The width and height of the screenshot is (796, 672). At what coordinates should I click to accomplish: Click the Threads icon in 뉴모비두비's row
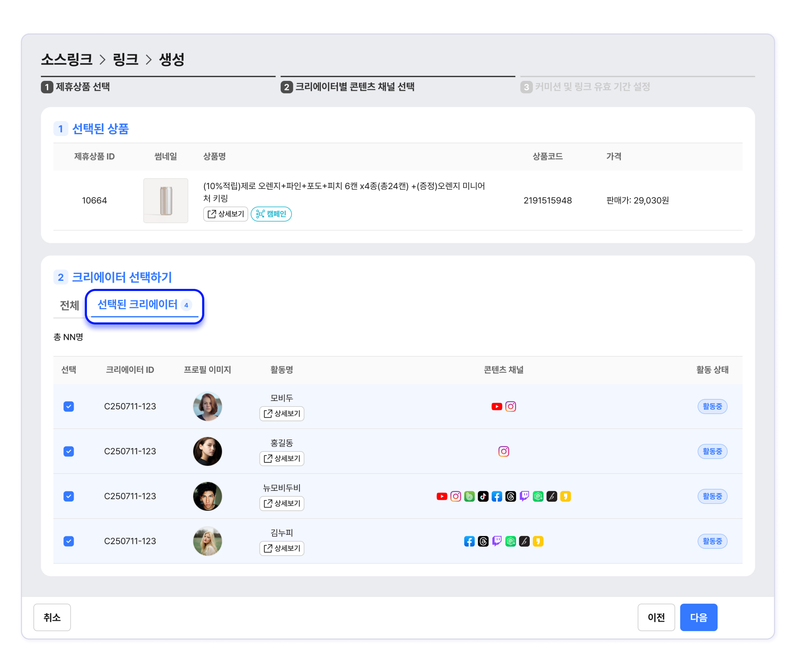click(x=511, y=496)
